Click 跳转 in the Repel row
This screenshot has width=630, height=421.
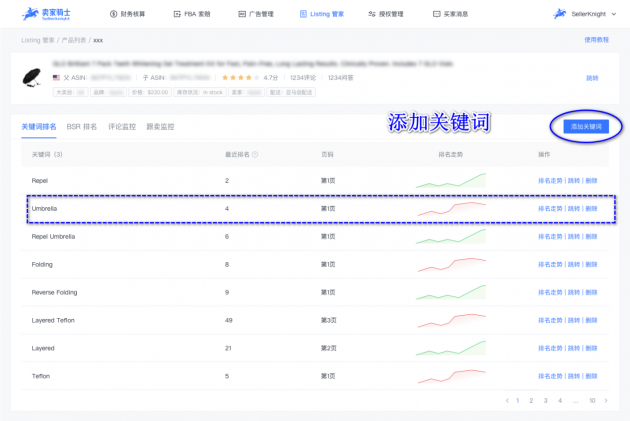tap(574, 181)
